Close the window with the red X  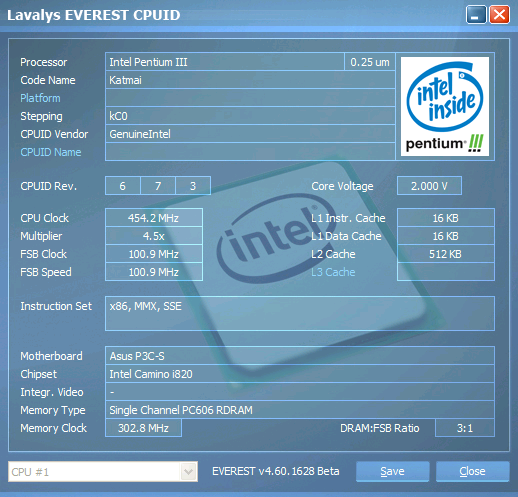coord(499,15)
